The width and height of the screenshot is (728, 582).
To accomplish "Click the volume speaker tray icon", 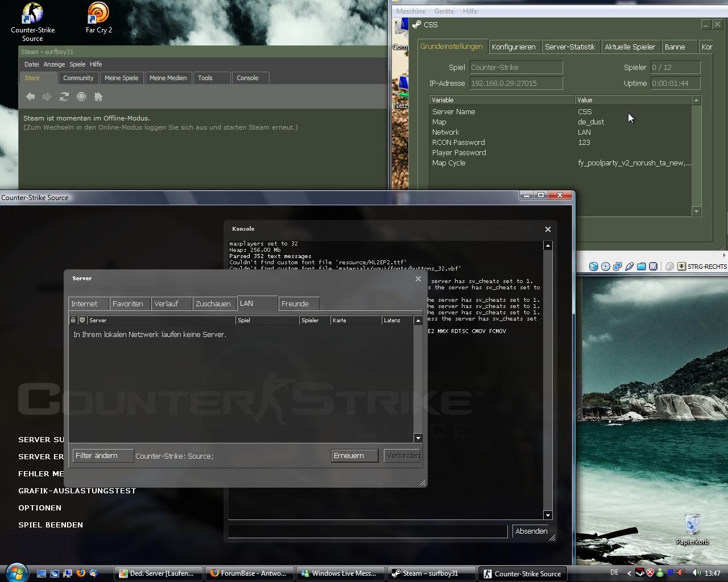I will (696, 573).
